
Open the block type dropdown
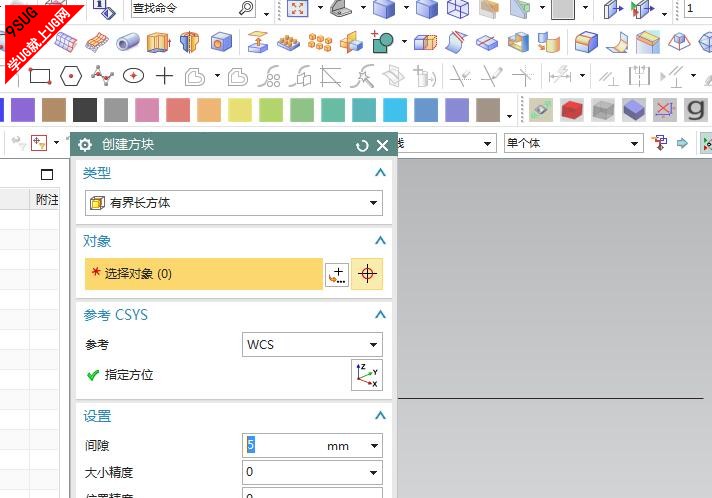373,203
